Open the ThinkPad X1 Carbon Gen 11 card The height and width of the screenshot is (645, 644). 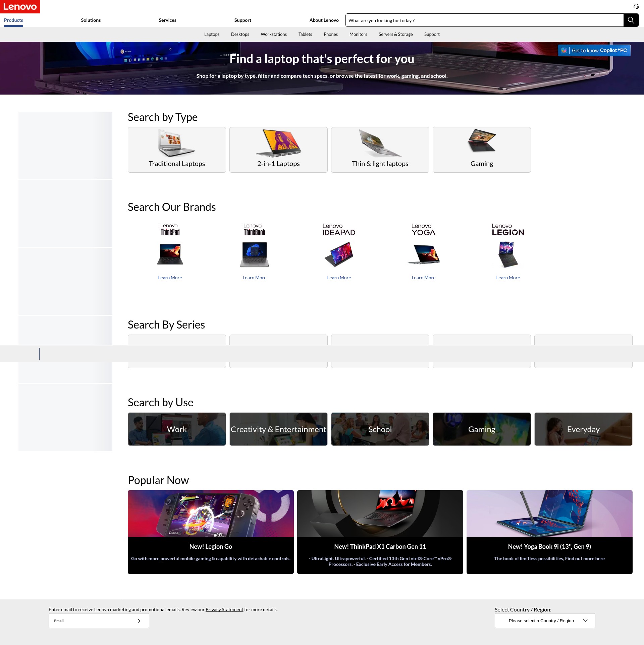click(380, 532)
